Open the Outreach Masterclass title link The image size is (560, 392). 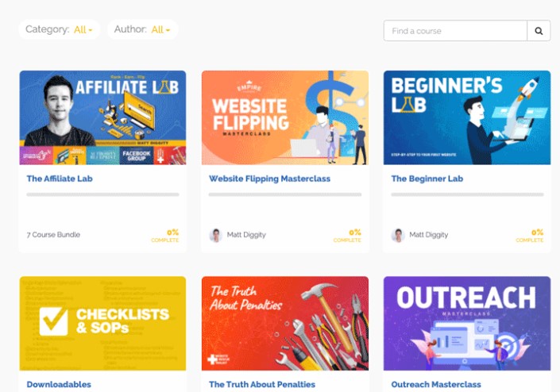[436, 385]
